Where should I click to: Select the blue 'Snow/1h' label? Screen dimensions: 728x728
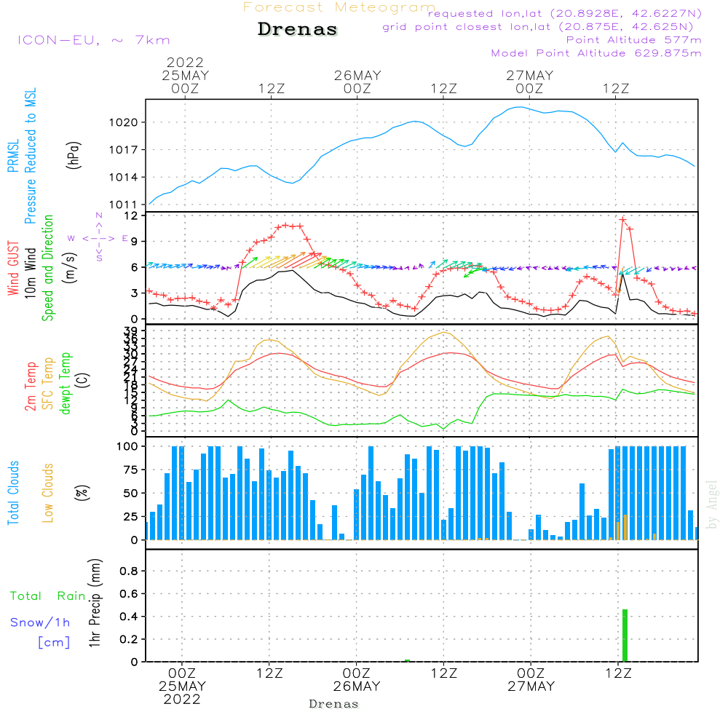(40, 622)
